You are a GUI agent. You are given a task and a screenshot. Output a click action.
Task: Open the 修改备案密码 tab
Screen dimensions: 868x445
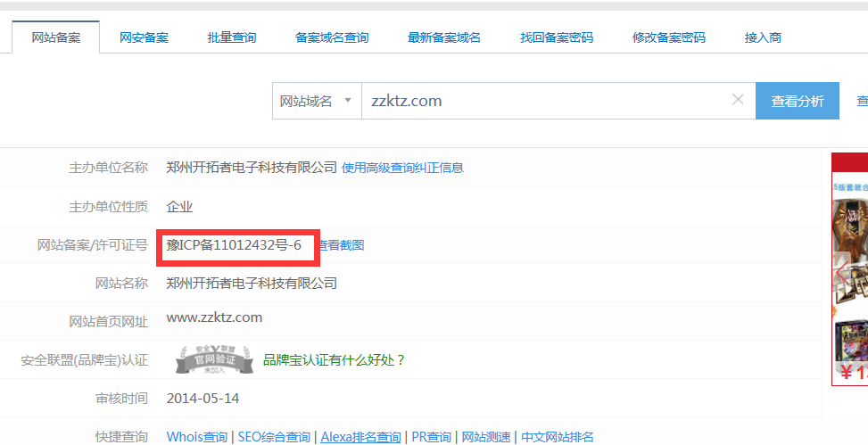click(x=668, y=37)
